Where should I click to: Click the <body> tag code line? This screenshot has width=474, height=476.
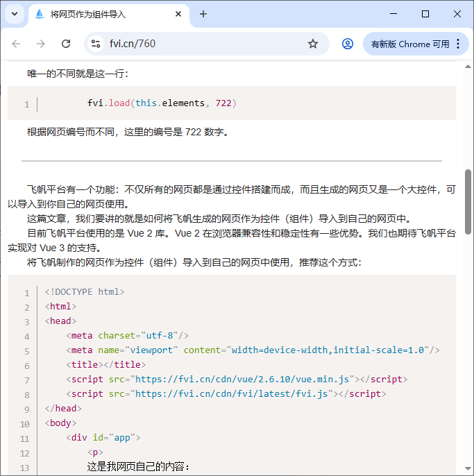point(60,423)
